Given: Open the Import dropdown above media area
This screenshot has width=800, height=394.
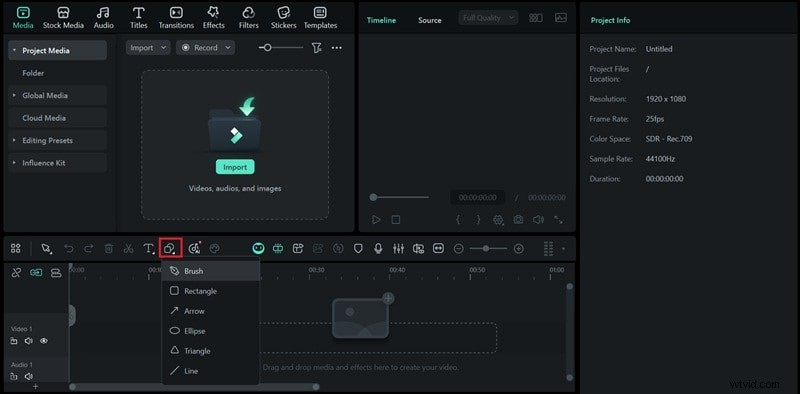Looking at the screenshot, I should (148, 47).
